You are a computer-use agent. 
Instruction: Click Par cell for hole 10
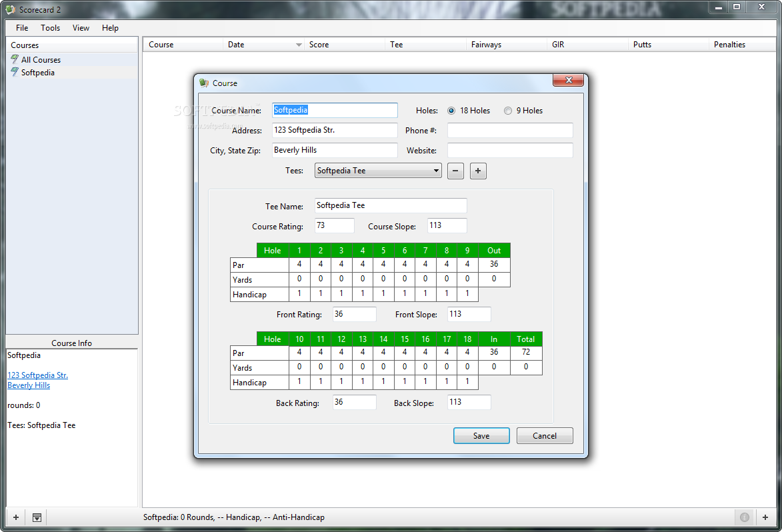299,352
